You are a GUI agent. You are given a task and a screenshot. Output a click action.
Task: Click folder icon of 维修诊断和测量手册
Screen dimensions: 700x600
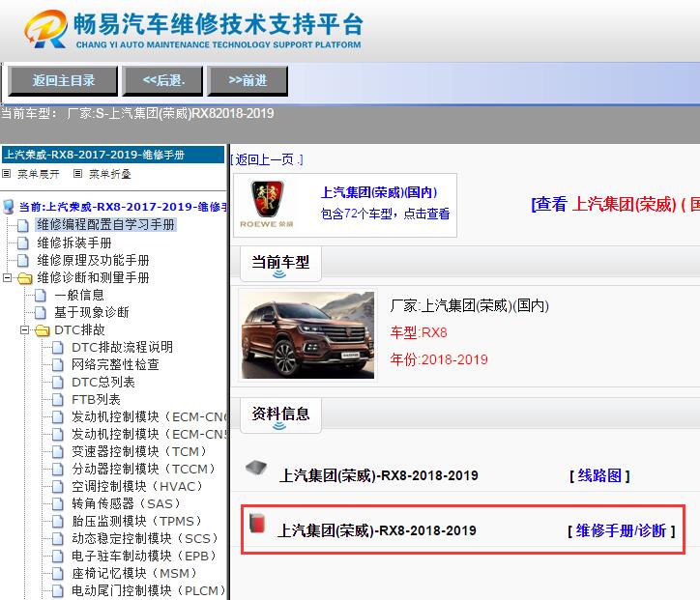(25, 278)
